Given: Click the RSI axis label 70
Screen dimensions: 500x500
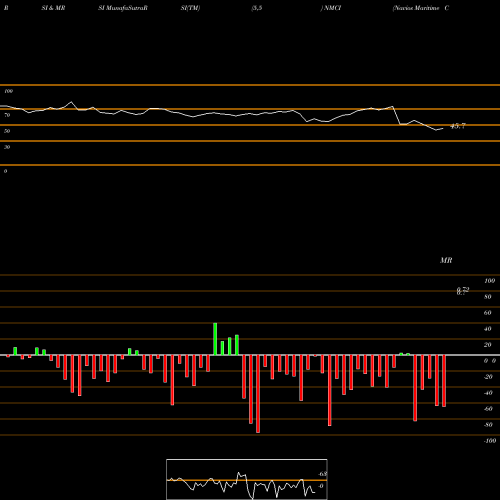Looking at the screenshot, I should tap(7, 115).
